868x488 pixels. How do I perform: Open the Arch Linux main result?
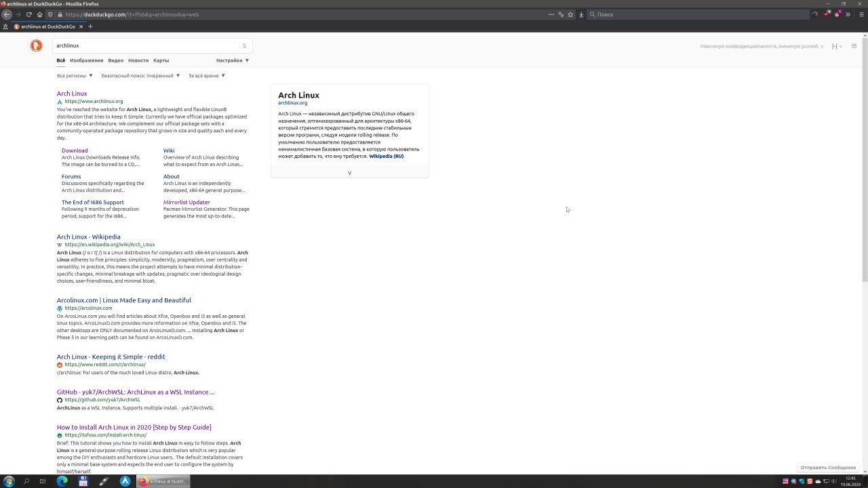[72, 94]
